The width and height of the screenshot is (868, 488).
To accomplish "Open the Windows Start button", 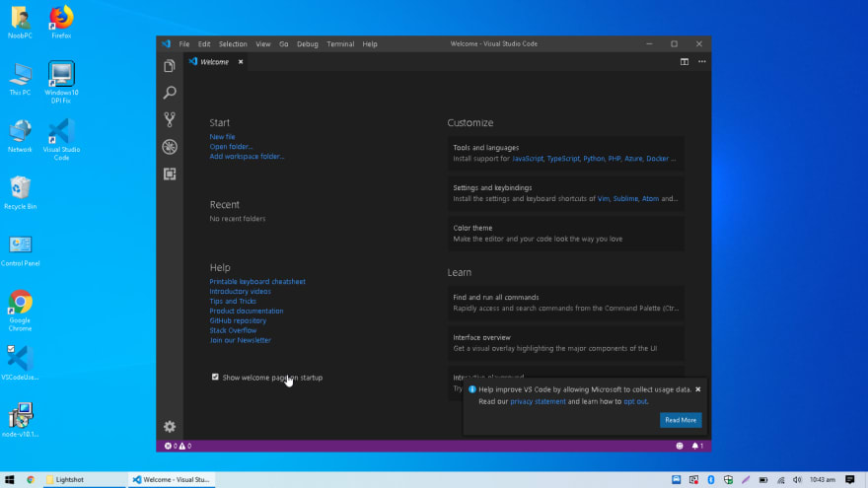I will point(10,480).
